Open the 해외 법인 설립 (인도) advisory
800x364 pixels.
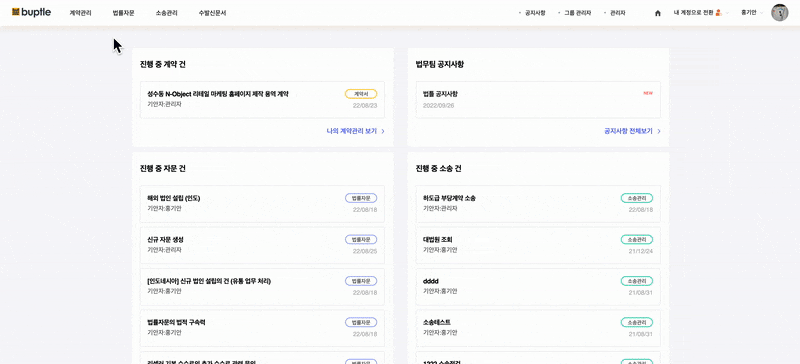coord(262,204)
